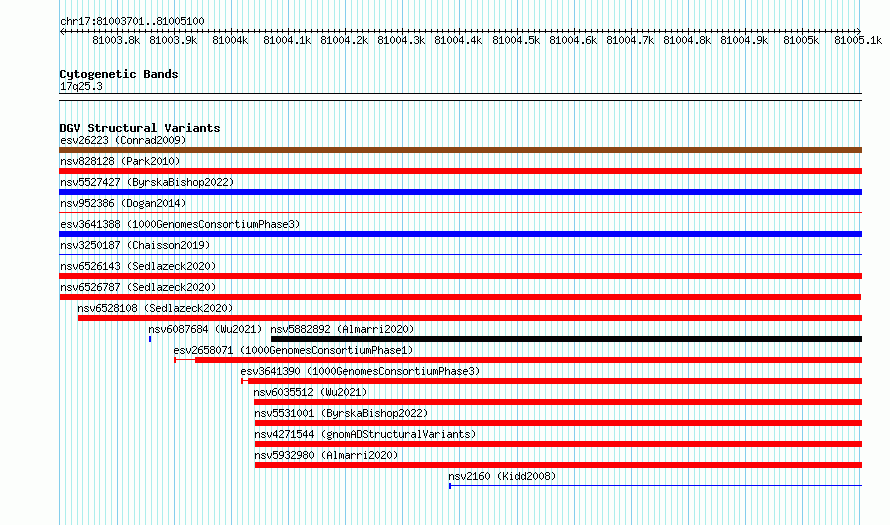Click the 81004.1k ruler tick label

coord(287,40)
